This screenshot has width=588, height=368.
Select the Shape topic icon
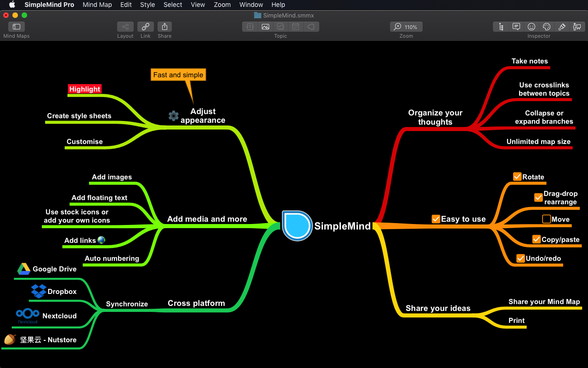pos(311,26)
